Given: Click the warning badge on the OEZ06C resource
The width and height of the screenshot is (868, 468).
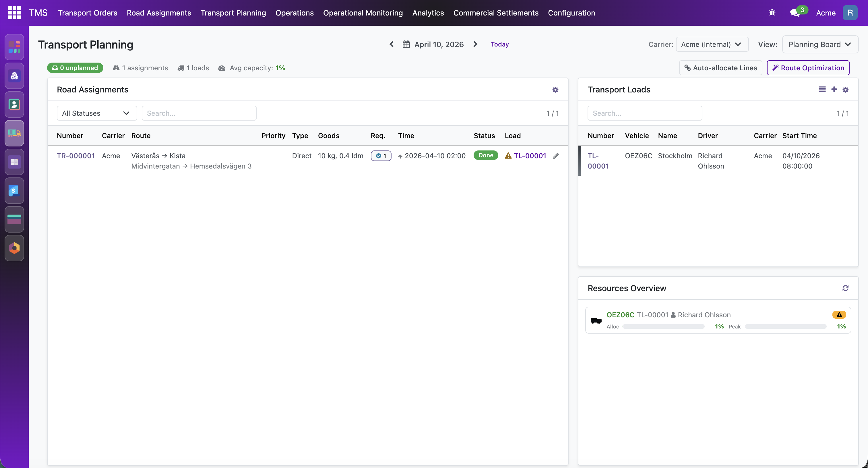Looking at the screenshot, I should [839, 315].
